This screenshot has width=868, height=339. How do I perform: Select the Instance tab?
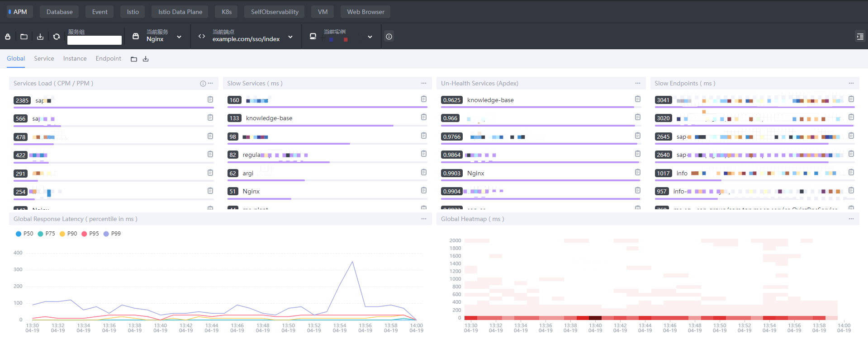pyautogui.click(x=75, y=59)
